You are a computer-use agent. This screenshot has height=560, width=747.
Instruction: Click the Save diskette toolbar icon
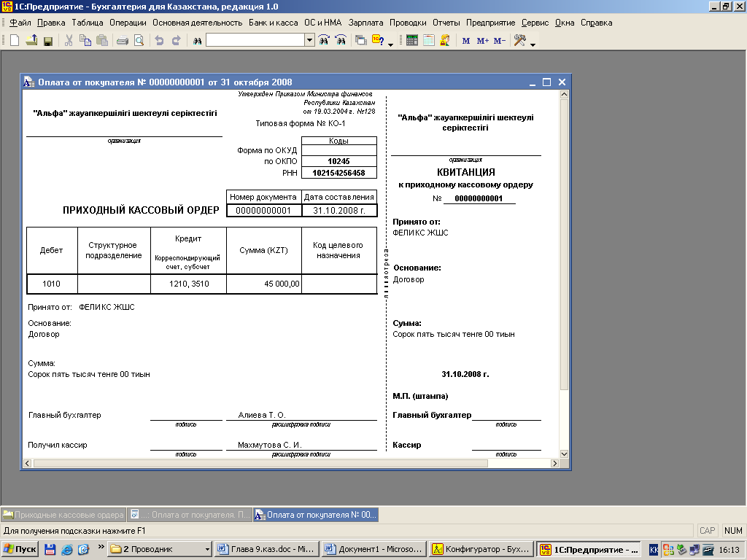tap(47, 41)
